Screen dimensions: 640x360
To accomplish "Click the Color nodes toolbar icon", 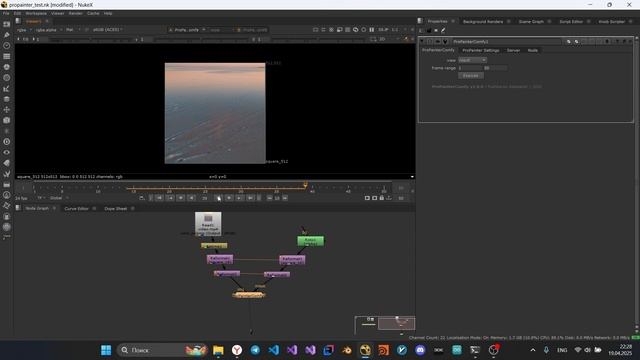I will tap(7, 67).
